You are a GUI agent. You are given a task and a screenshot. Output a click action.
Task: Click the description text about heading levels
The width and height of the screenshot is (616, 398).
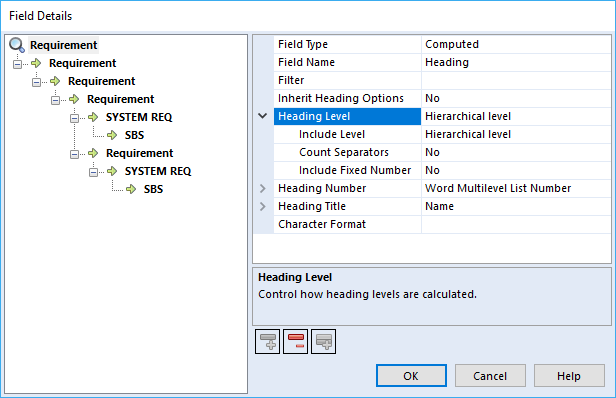click(367, 294)
